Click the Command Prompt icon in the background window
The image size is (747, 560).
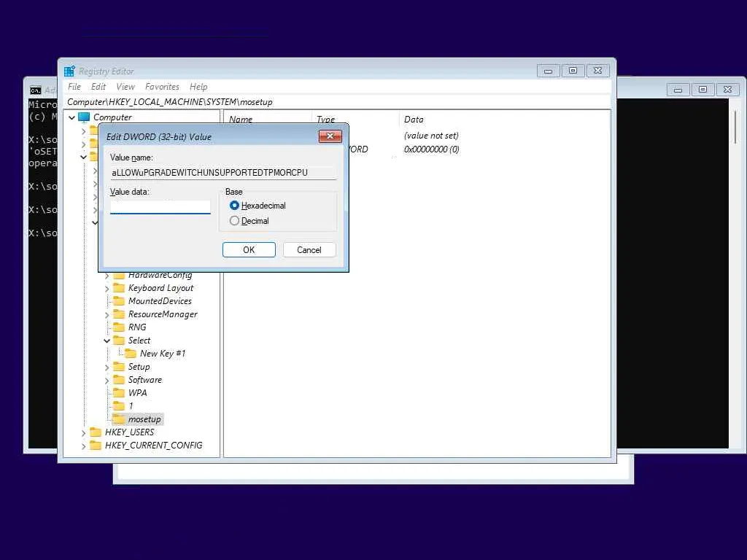tap(35, 90)
